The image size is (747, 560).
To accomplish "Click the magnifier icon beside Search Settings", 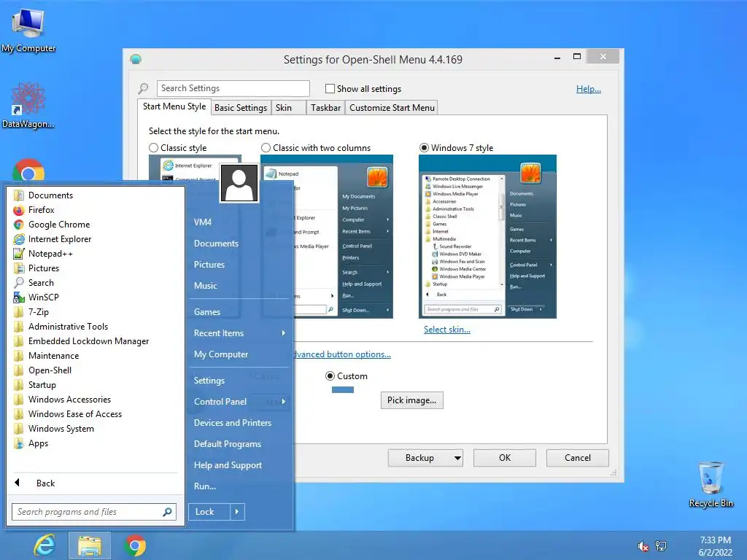I will coord(143,88).
